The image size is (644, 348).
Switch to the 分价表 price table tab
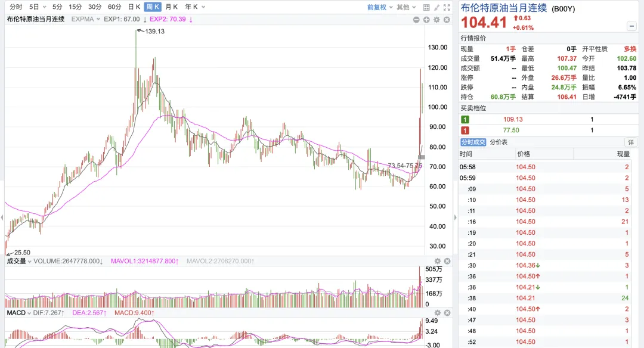coord(499,142)
